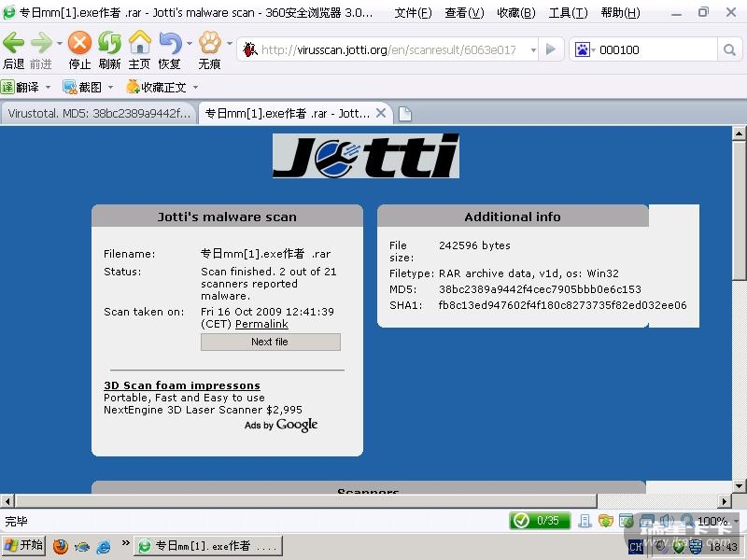
Task: Click 收藏正文 save content tool
Action: tap(156, 87)
